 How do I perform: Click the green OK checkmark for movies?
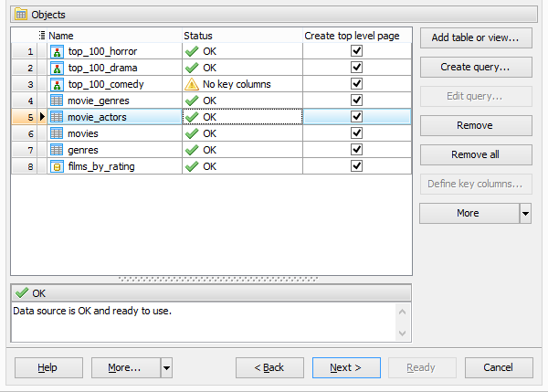(192, 133)
